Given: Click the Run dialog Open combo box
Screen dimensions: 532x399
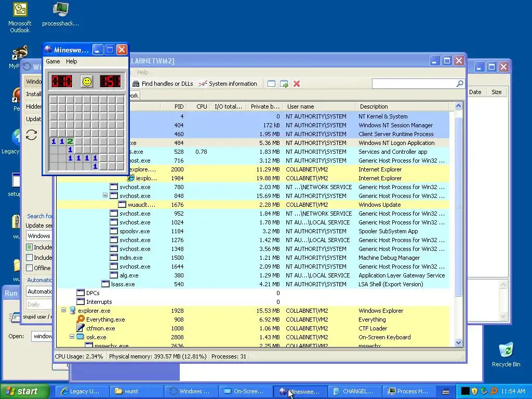Looking at the screenshot, I should coord(42,336).
